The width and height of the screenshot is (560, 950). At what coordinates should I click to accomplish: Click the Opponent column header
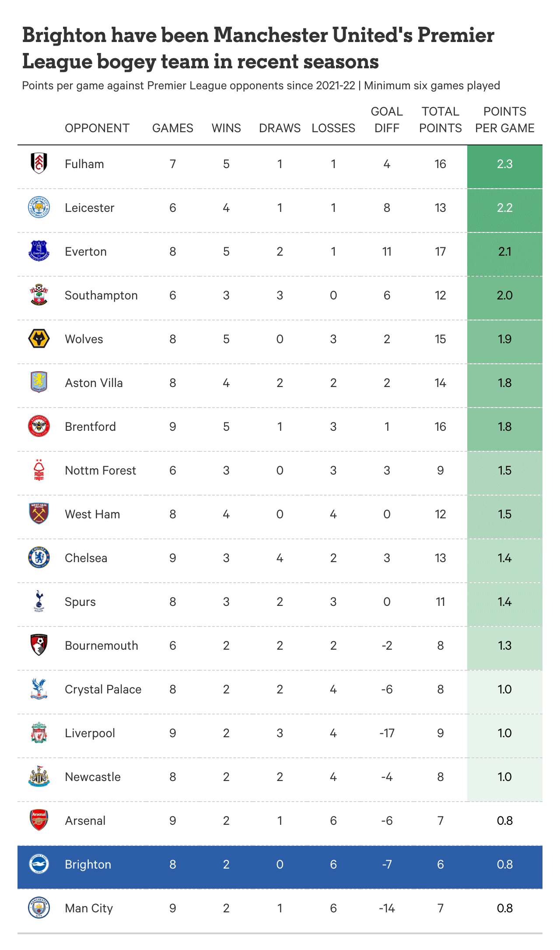(x=97, y=128)
